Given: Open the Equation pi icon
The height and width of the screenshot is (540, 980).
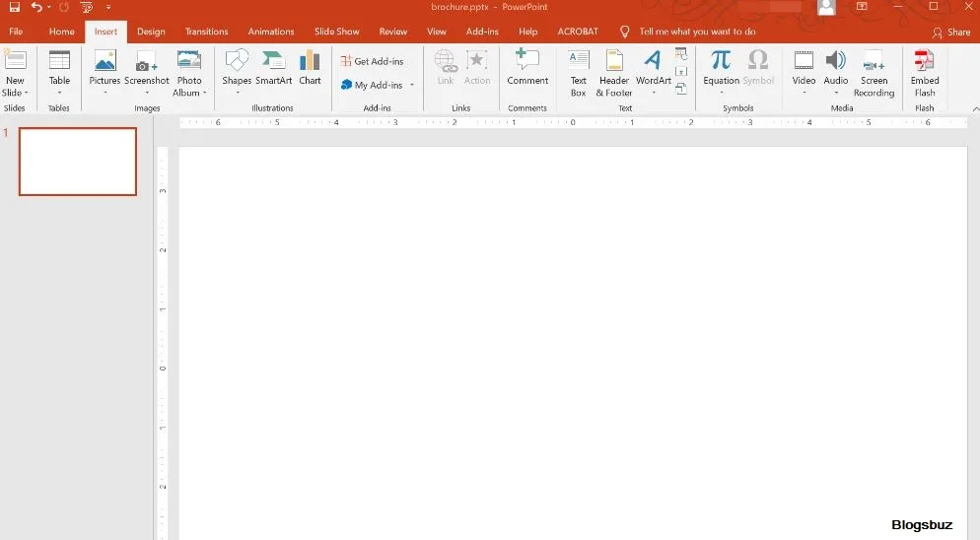Looking at the screenshot, I should pyautogui.click(x=721, y=62).
